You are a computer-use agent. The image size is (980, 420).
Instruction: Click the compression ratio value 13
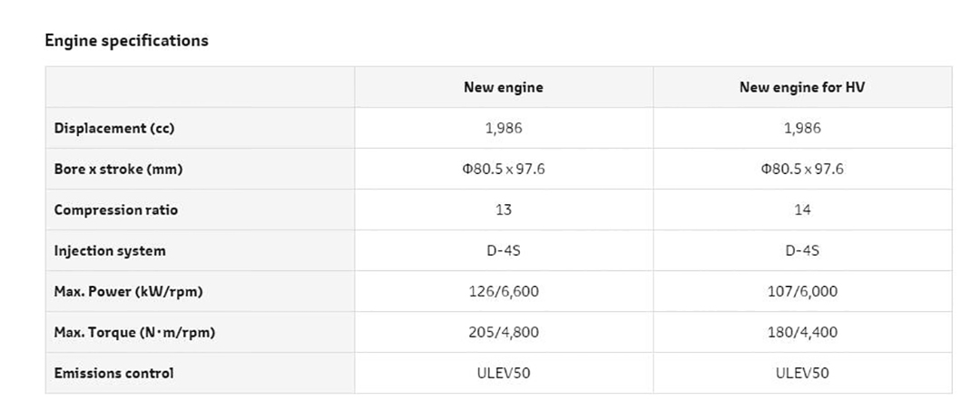point(504,210)
